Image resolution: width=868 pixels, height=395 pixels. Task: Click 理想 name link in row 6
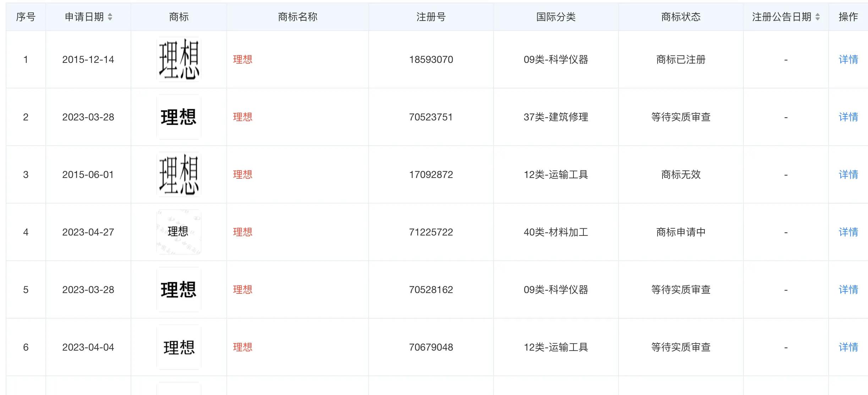(x=243, y=347)
